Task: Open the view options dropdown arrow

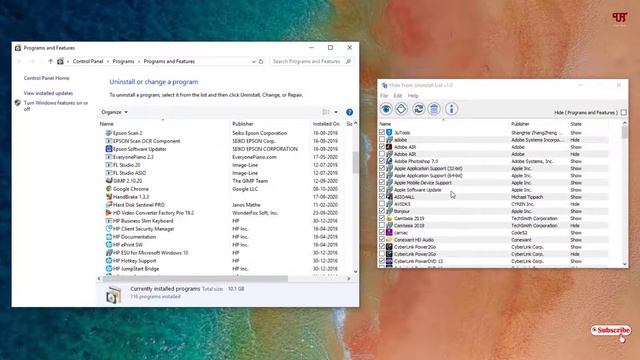Action: pyautogui.click(x=336, y=112)
